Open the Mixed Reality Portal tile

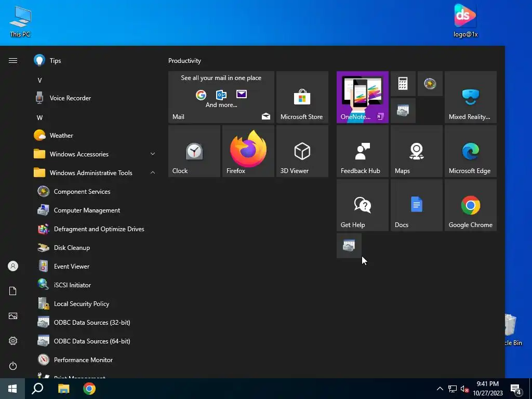(x=471, y=97)
